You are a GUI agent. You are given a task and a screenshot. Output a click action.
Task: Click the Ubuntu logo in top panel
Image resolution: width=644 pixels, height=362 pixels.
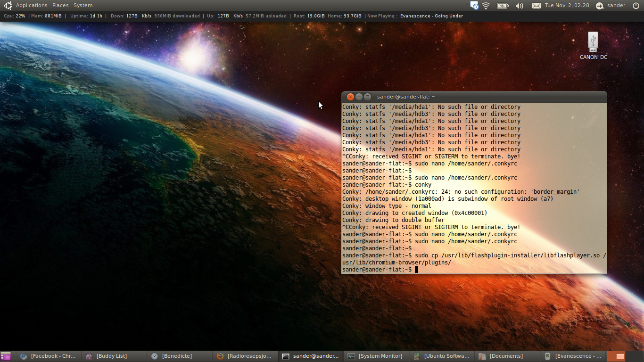8,6
